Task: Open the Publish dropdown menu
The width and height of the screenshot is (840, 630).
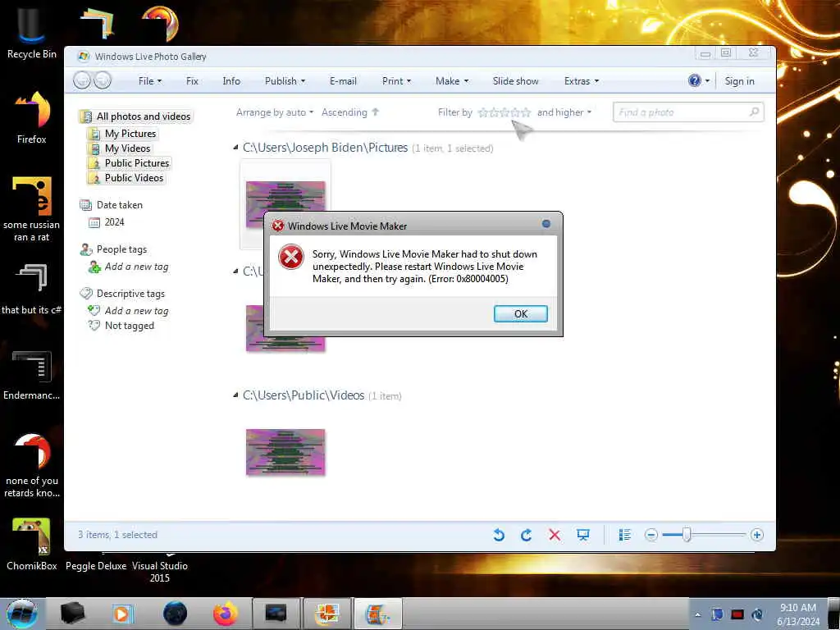Action: (285, 81)
